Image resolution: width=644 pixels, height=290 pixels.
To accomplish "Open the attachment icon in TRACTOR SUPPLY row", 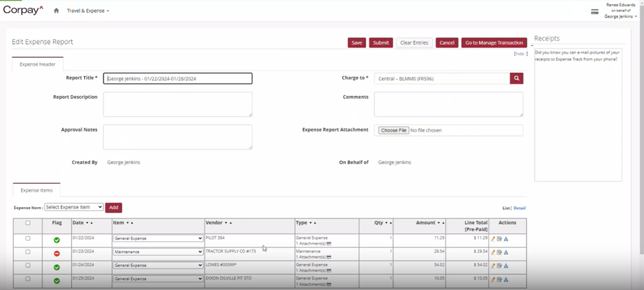I will 329,257.
